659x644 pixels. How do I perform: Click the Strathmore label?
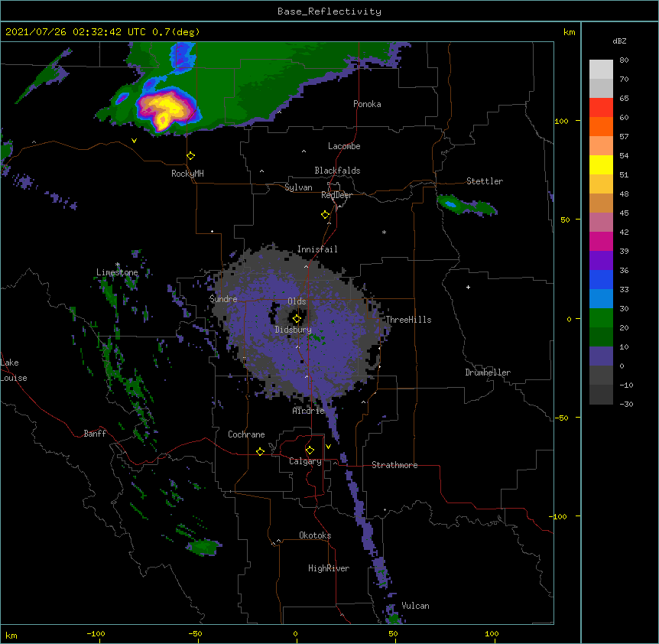[x=394, y=465]
